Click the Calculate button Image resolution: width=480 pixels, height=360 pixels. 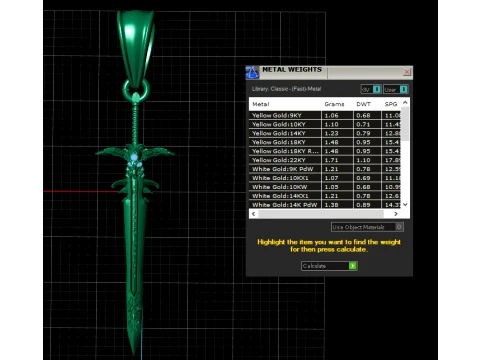329,266
